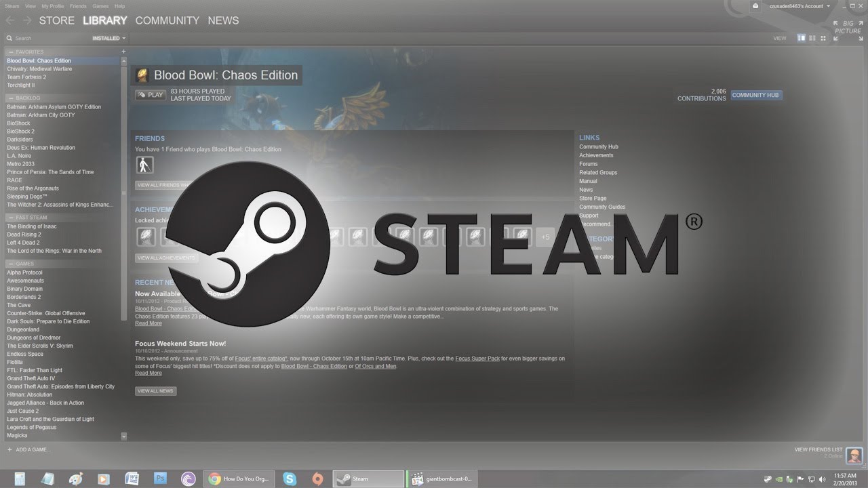868x488 pixels.
Task: Open the Help menu
Action: pyautogui.click(x=119, y=6)
